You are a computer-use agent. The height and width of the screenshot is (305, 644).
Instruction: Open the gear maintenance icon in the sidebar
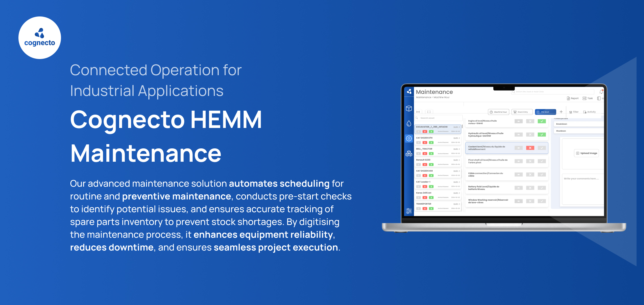(x=409, y=138)
